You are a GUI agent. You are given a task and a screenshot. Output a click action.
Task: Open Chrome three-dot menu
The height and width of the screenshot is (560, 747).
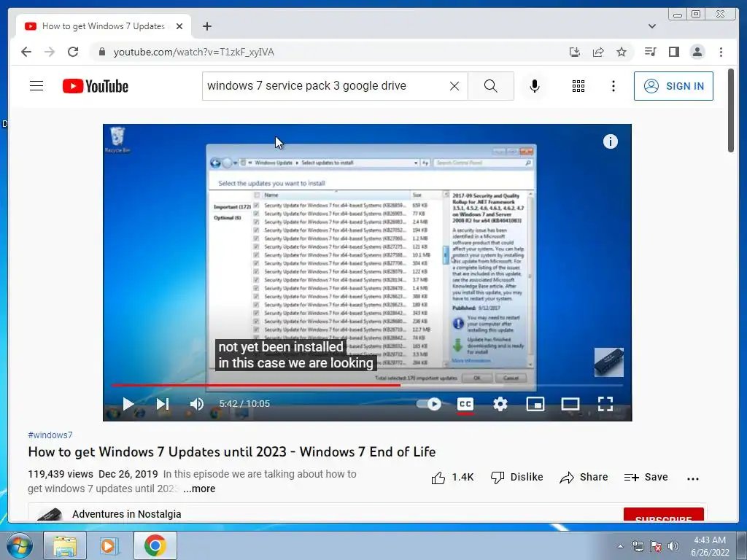[x=721, y=52]
